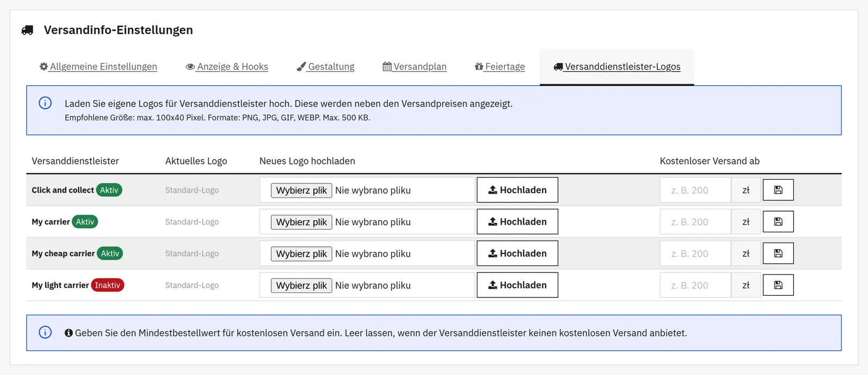Click the Aktiv badge beside My cheap carrier
Image resolution: width=868 pixels, height=375 pixels.
pyautogui.click(x=110, y=253)
